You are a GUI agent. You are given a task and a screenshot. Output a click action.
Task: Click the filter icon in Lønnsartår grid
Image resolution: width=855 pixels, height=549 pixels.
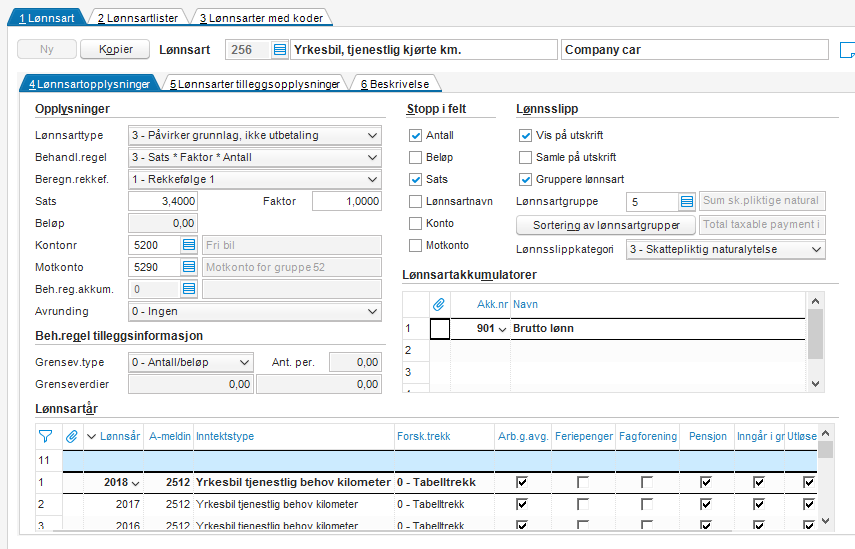(45, 435)
